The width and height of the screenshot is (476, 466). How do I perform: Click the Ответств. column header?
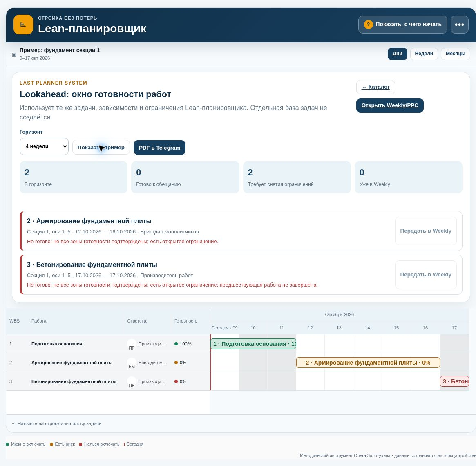137,321
